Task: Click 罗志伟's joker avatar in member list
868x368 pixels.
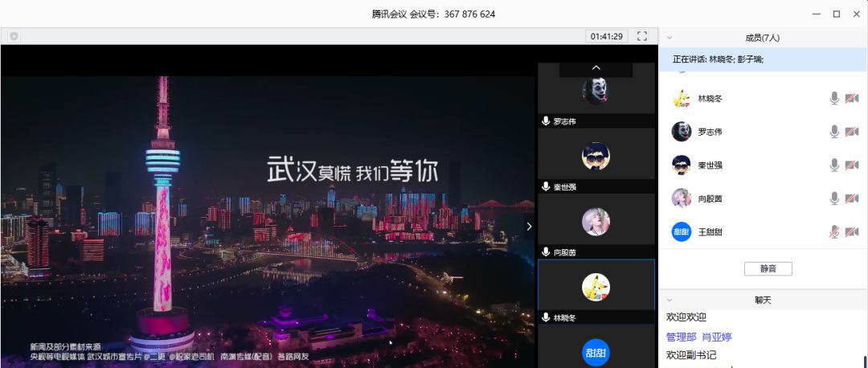Action: point(682,132)
